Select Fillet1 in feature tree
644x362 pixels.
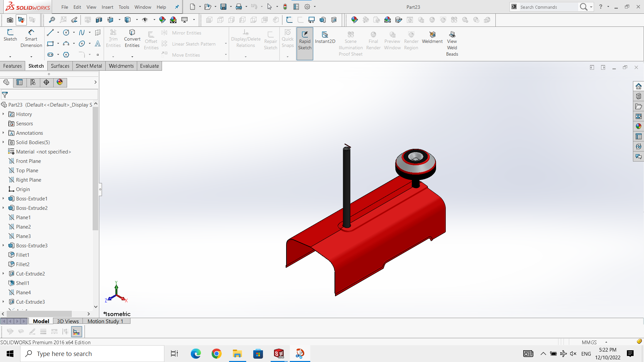tap(22, 255)
